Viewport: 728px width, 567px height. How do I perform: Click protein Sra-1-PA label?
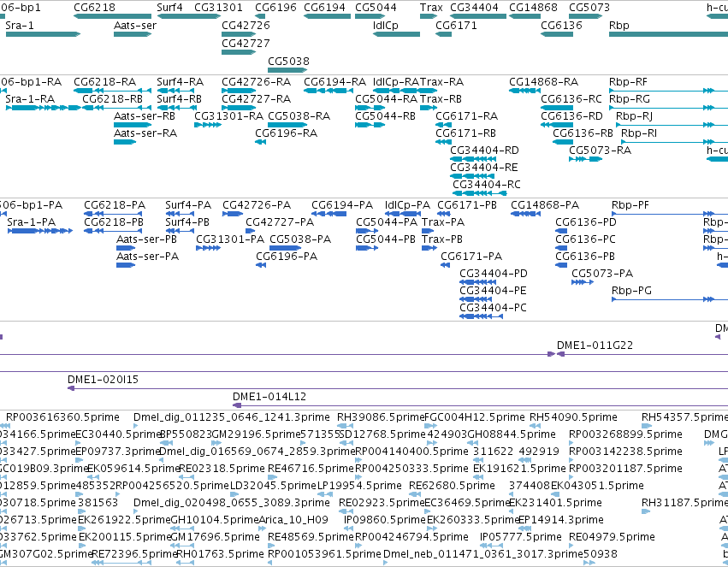point(31,222)
